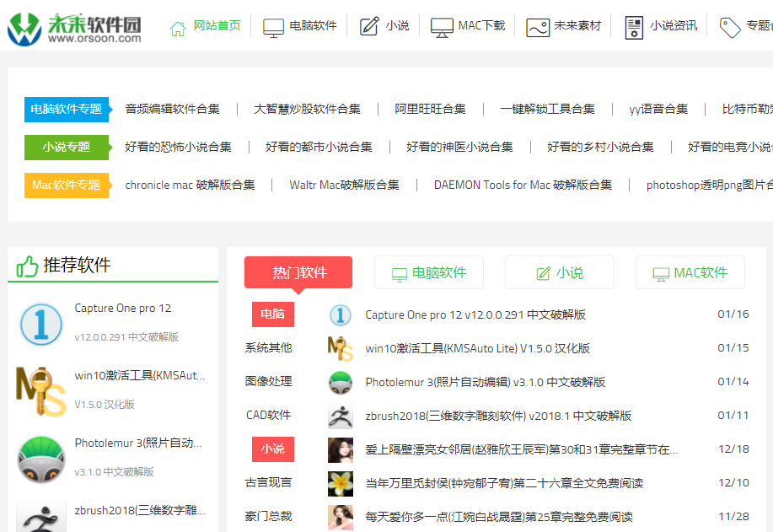Click the home icon beside 网站首页

[x=178, y=28]
